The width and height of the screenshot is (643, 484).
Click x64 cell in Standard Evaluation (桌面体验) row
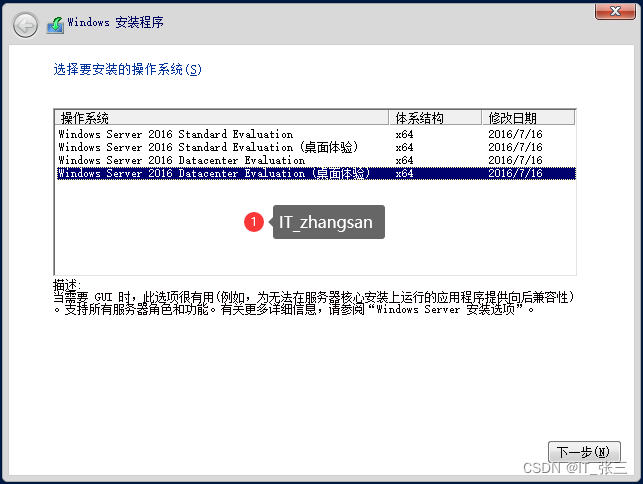tap(404, 147)
